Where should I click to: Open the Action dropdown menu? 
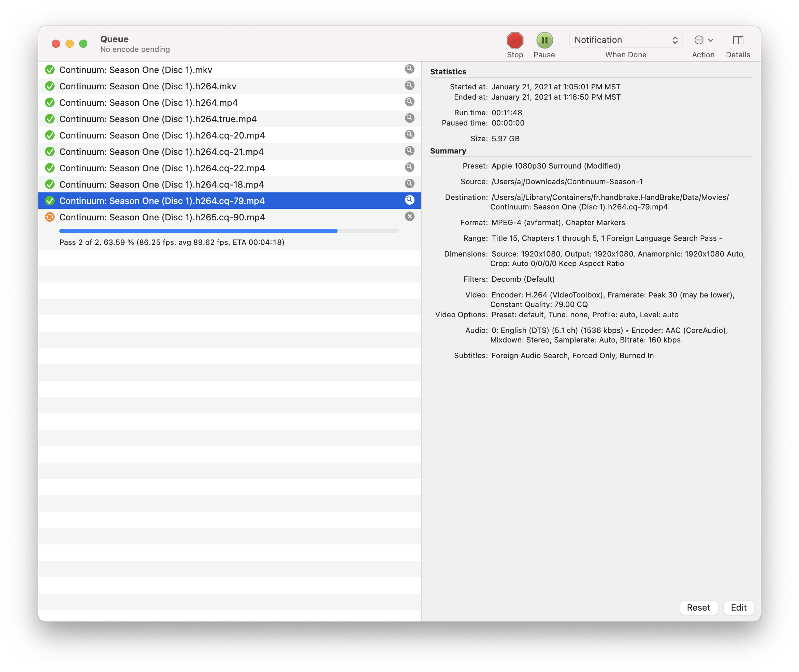click(703, 40)
